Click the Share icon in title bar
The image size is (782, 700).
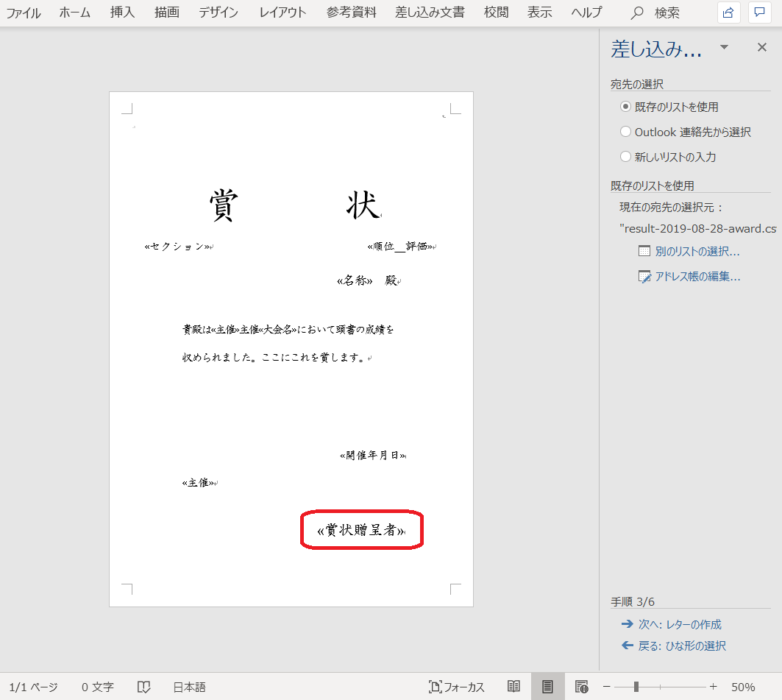(x=728, y=13)
